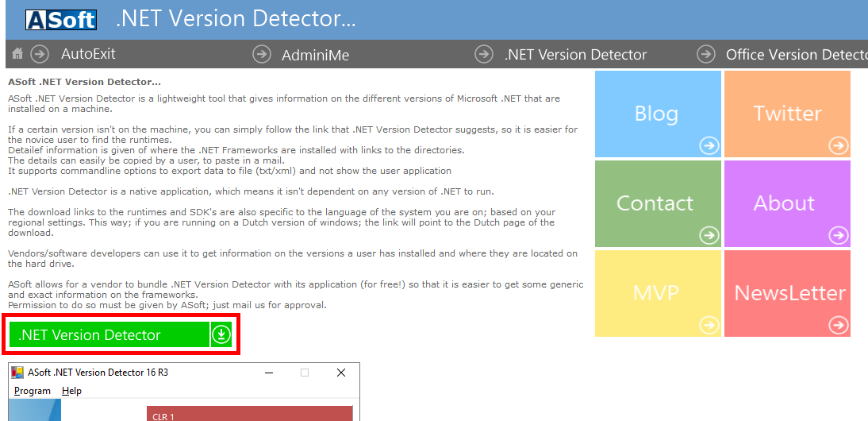The image size is (868, 421).
Task: Open the Blog tile
Action: [659, 114]
